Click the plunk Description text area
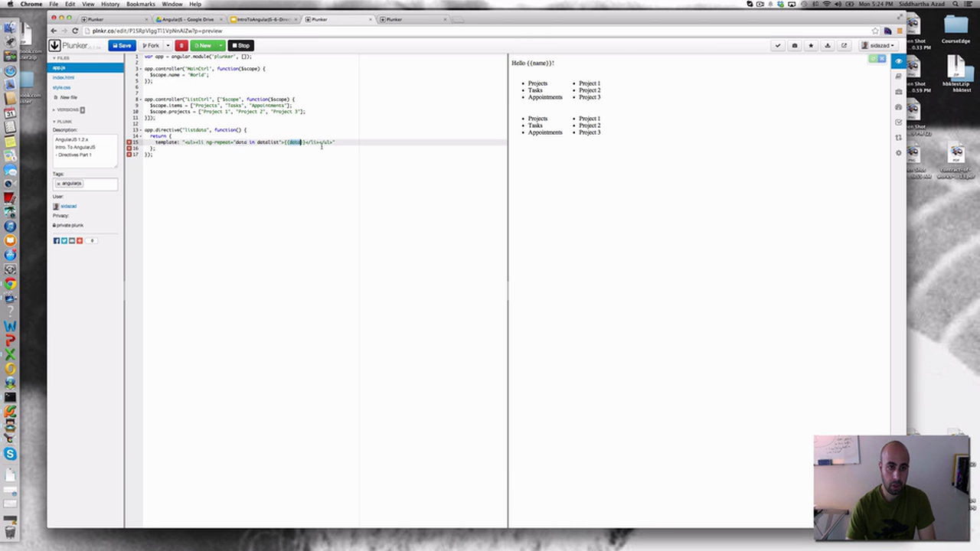This screenshot has height=551, width=980. pos(85,151)
